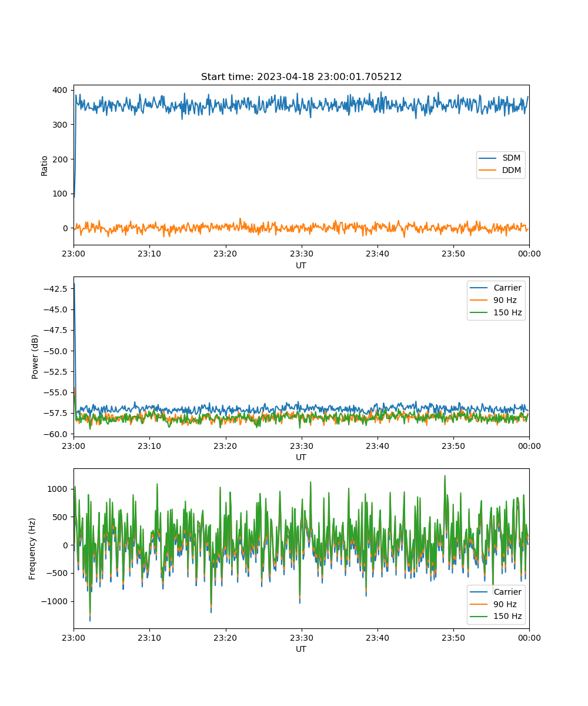Click the 23:10 tick under the Ratio plot
The width and height of the screenshot is (588, 706).
[x=149, y=254]
